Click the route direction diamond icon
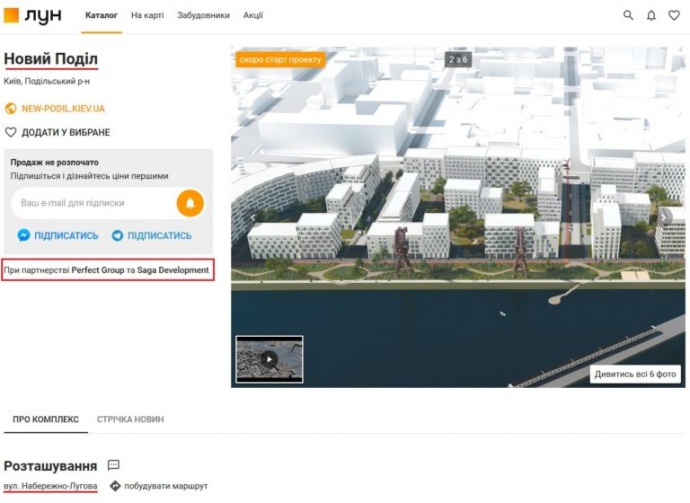Viewport: 690px width, 503px height. (x=115, y=486)
